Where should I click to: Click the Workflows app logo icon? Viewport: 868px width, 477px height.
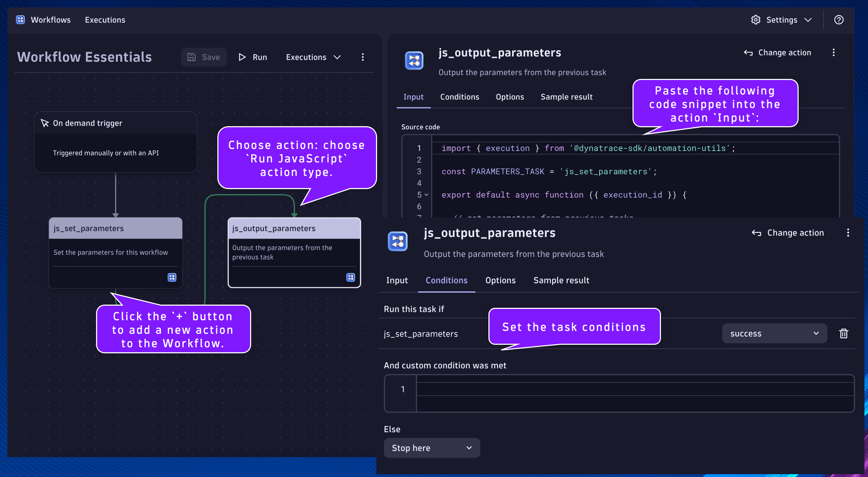(x=20, y=20)
